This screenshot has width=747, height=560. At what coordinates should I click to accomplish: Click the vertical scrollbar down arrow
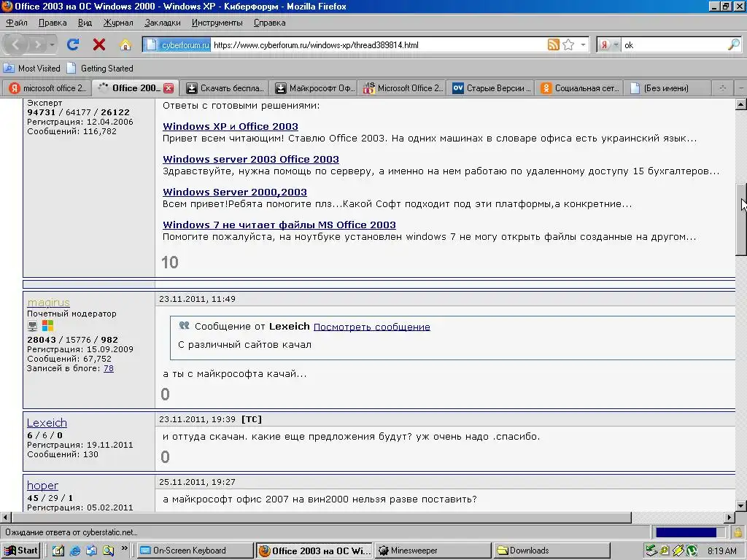click(x=741, y=506)
